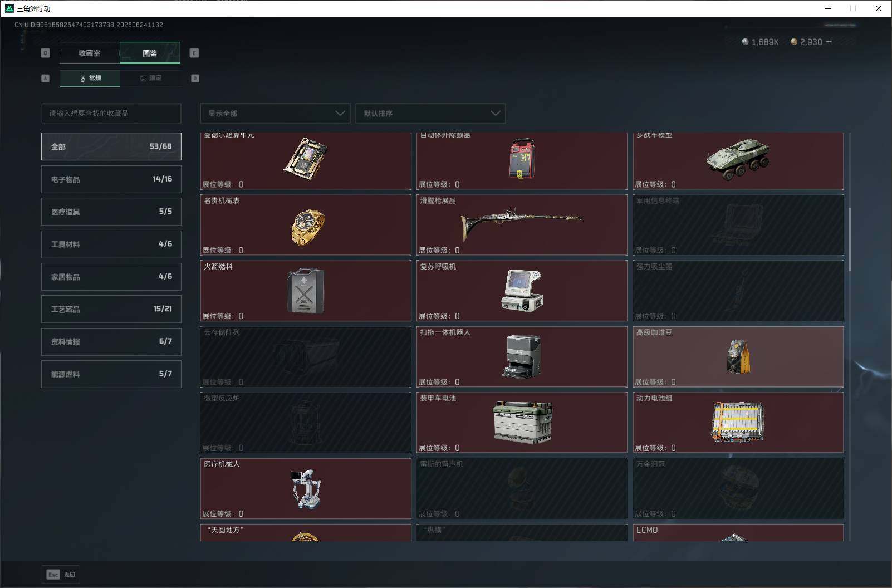
Task: Select the 工具材料 category
Action: (111, 244)
